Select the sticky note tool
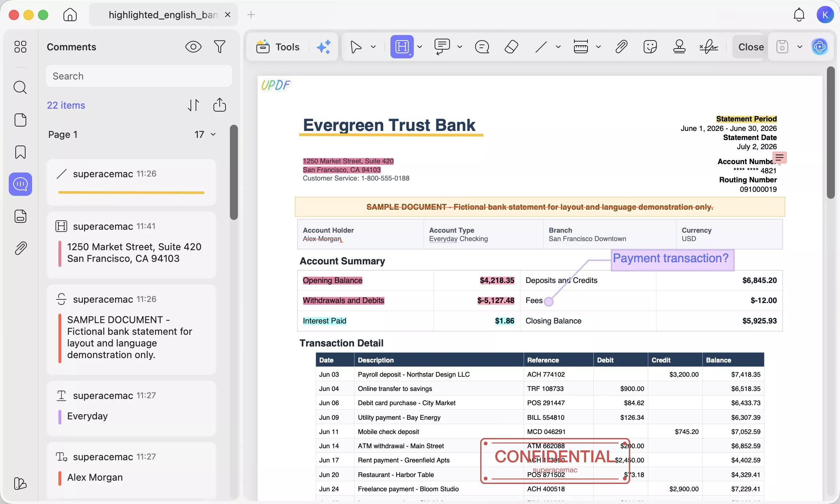This screenshot has width=840, height=504. pyautogui.click(x=482, y=47)
